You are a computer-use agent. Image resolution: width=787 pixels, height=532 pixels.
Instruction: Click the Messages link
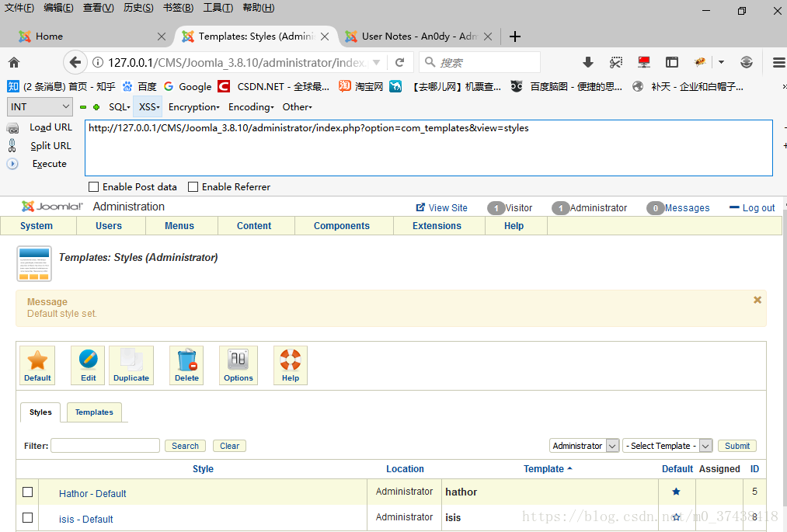[x=687, y=208]
